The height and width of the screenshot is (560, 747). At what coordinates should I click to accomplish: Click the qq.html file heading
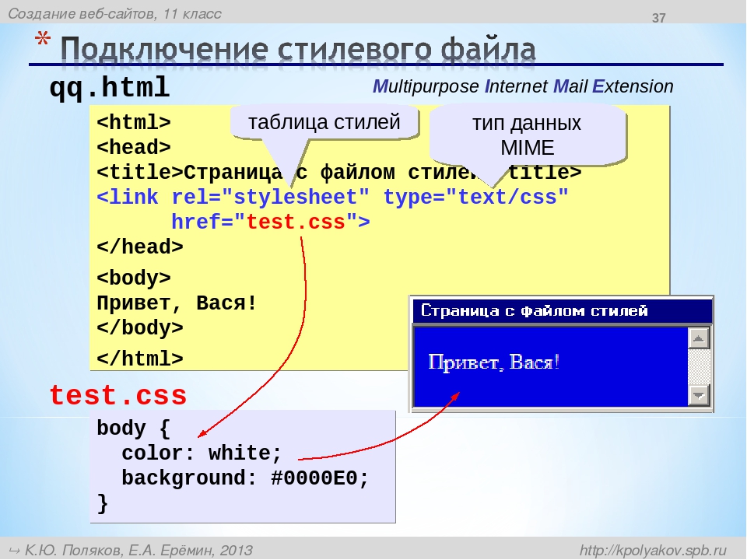point(110,87)
